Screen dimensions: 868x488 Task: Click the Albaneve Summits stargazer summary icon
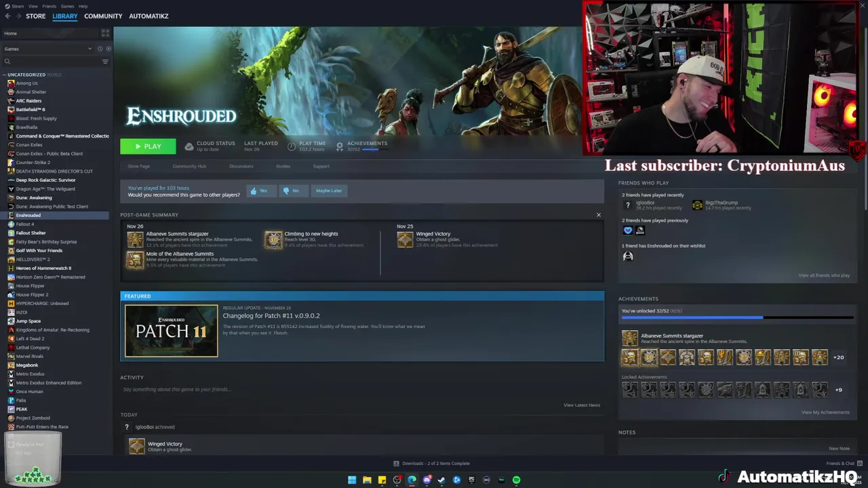(x=135, y=239)
